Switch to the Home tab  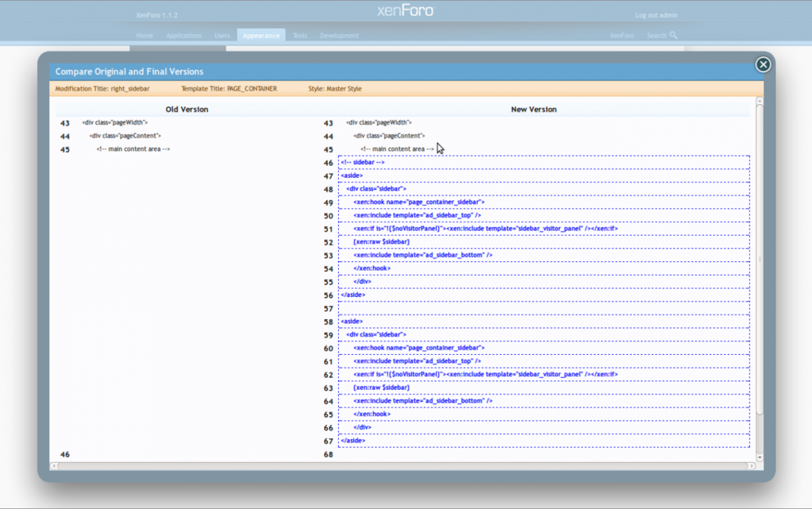[144, 35]
